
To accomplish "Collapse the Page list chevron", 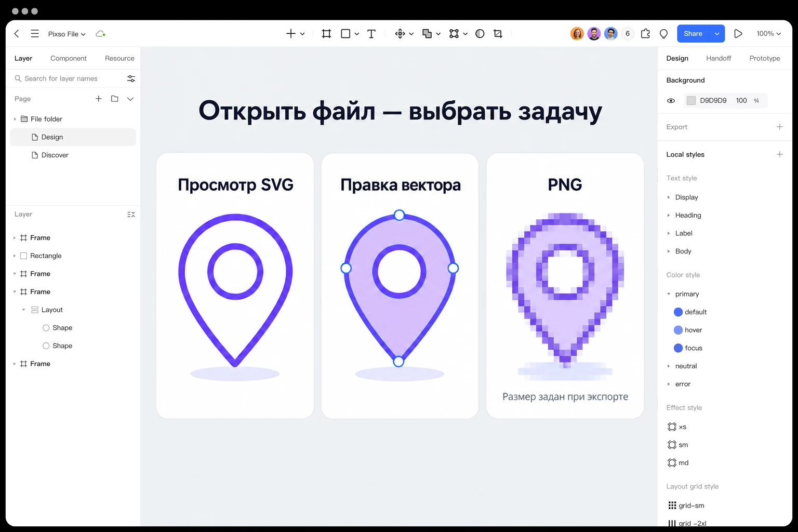I will (130, 99).
